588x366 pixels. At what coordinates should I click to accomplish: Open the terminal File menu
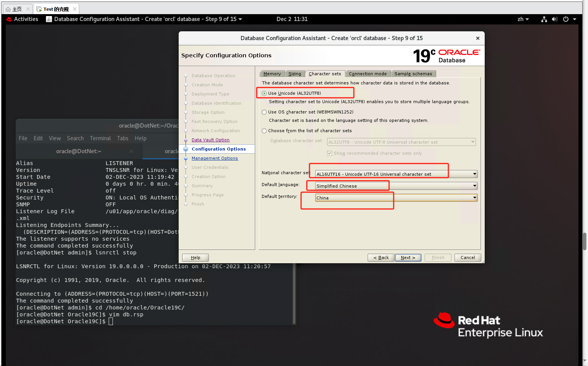click(23, 138)
